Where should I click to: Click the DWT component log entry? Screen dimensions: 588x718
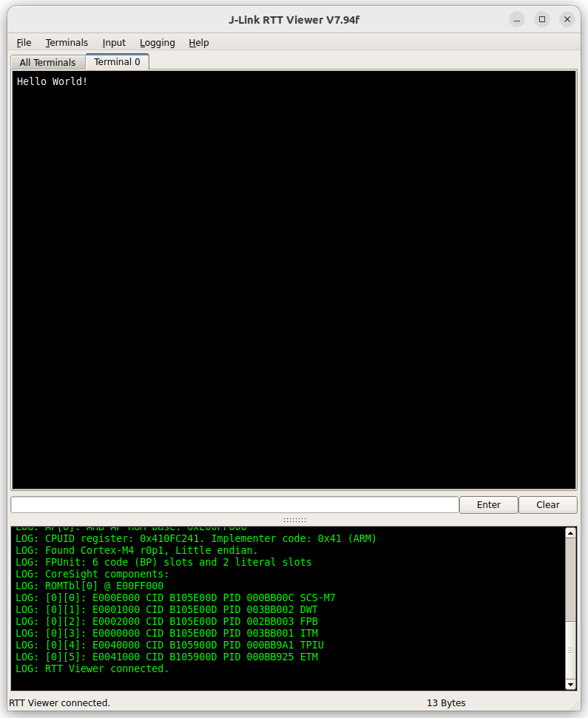pyautogui.click(x=166, y=609)
